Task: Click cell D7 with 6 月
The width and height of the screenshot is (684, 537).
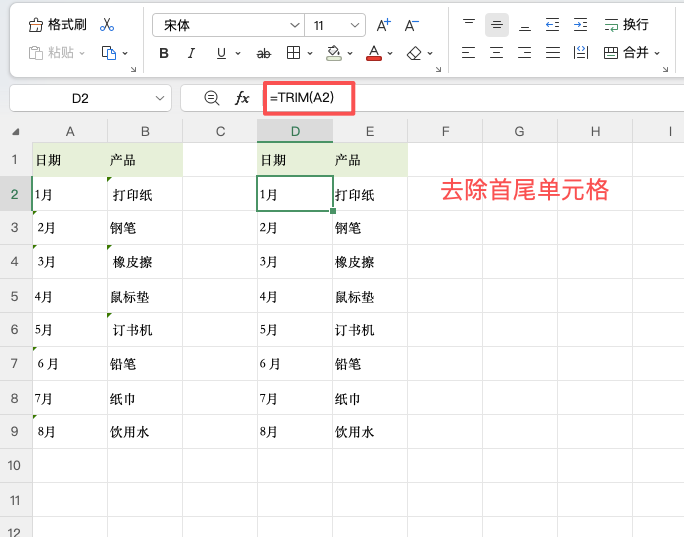Action: [295, 364]
